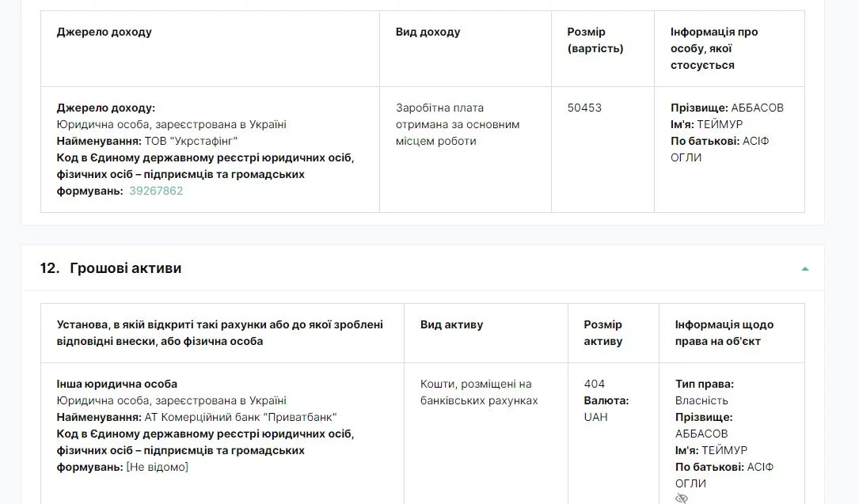Click 'Кошти, розміщені на банківських рахунках' cell
Viewport: 859px width, 504px height.
(x=479, y=392)
